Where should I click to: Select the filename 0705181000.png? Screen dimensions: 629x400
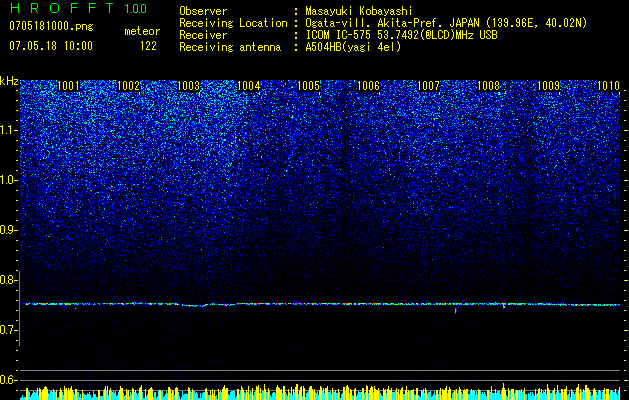click(x=51, y=27)
